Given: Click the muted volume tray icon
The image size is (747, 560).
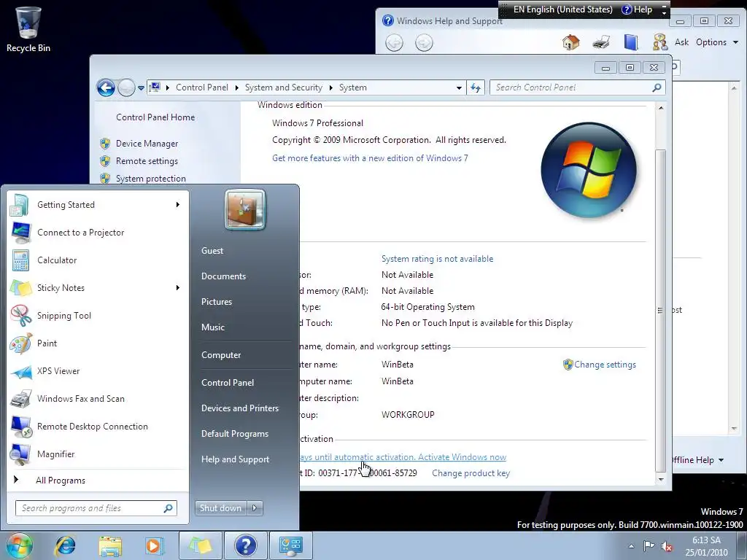Looking at the screenshot, I should [667, 547].
